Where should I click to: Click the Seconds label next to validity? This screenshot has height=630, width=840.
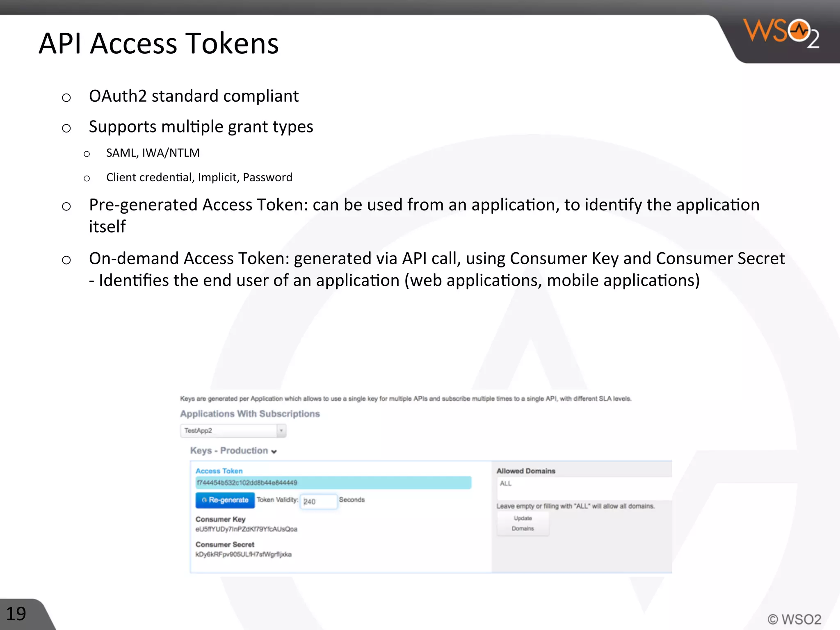click(x=352, y=500)
